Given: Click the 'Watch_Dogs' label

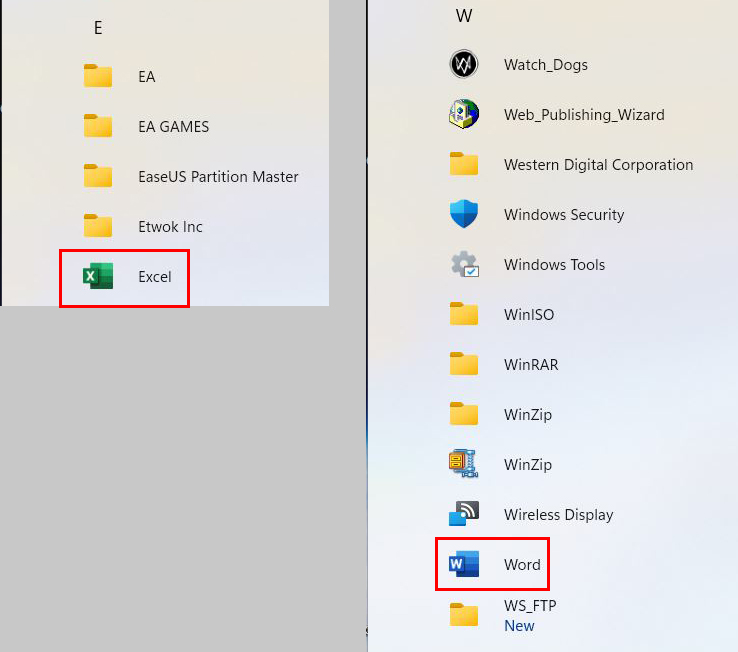Looking at the screenshot, I should [x=545, y=65].
